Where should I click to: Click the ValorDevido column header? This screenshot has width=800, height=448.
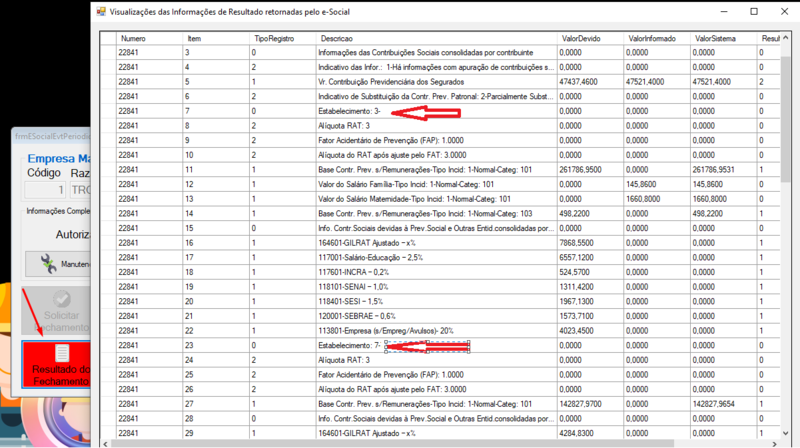pos(590,38)
